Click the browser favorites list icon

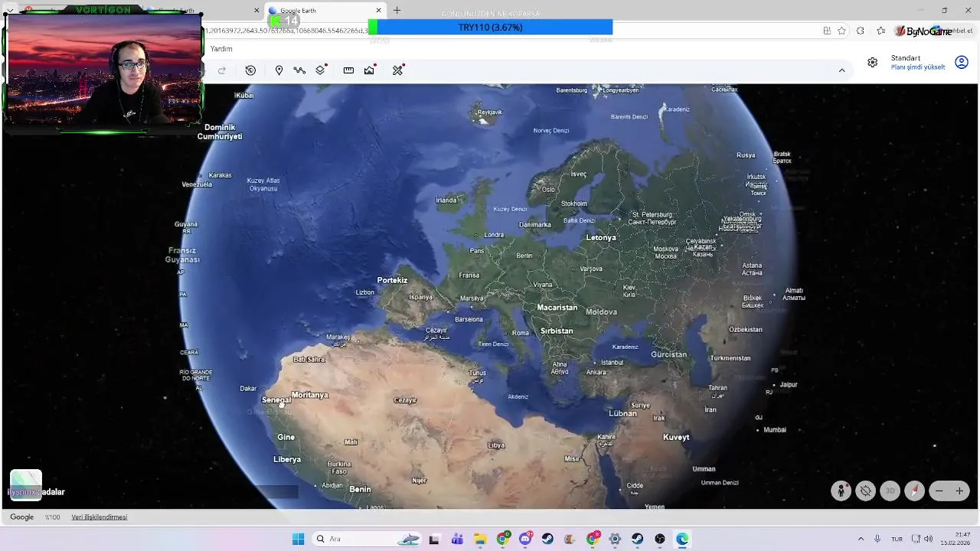click(x=881, y=31)
